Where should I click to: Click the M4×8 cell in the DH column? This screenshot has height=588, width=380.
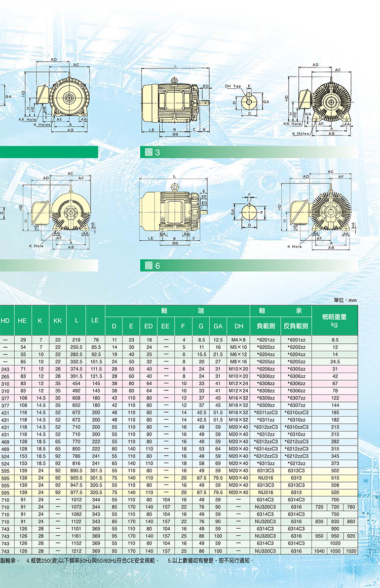coord(238,340)
